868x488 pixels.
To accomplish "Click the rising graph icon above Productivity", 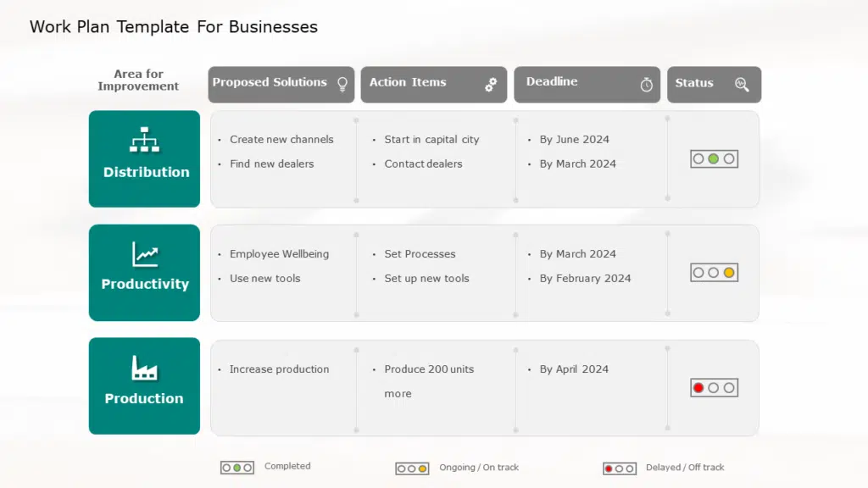I will tap(144, 252).
